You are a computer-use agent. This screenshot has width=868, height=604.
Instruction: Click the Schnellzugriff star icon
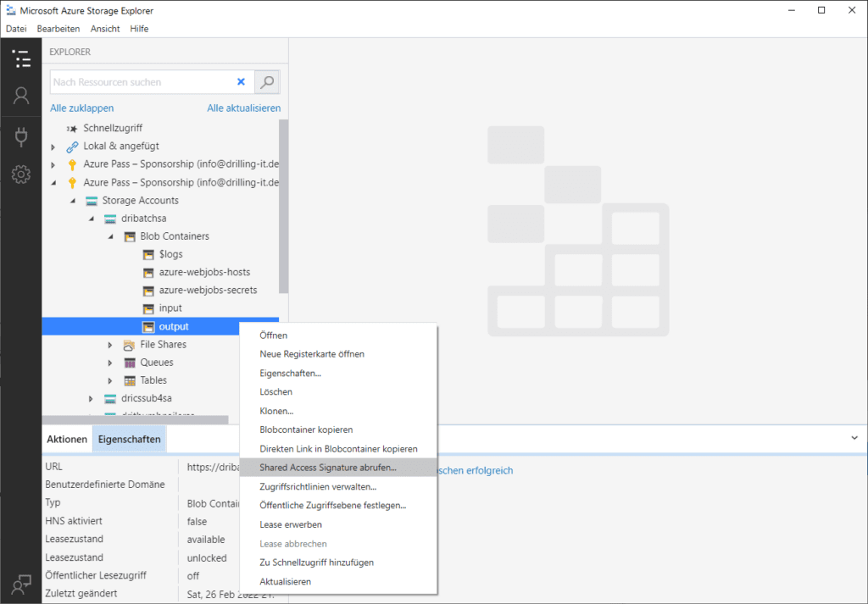[72, 128]
